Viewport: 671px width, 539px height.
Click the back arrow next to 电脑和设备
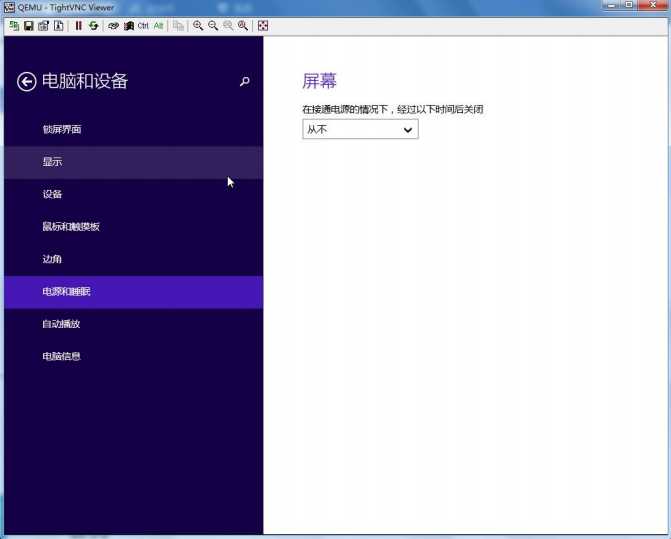click(x=27, y=81)
